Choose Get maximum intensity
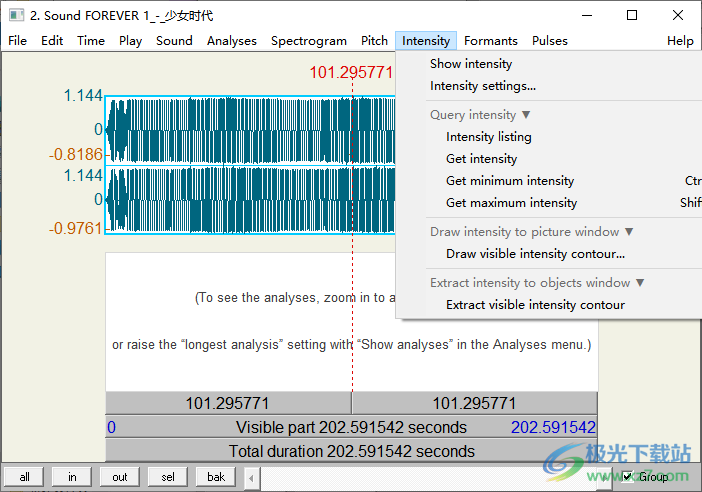702x492 pixels. [x=511, y=203]
